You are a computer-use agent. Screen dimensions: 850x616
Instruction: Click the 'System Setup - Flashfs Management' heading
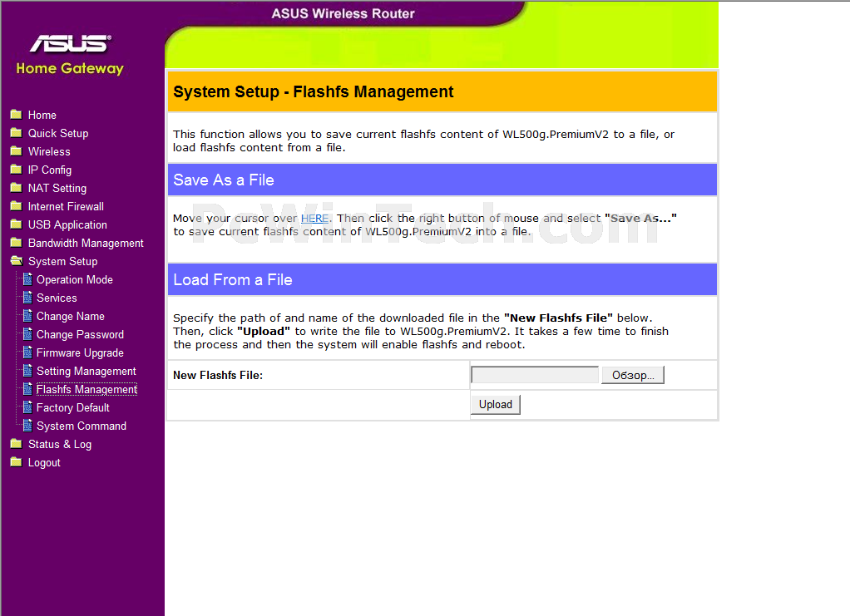point(314,92)
